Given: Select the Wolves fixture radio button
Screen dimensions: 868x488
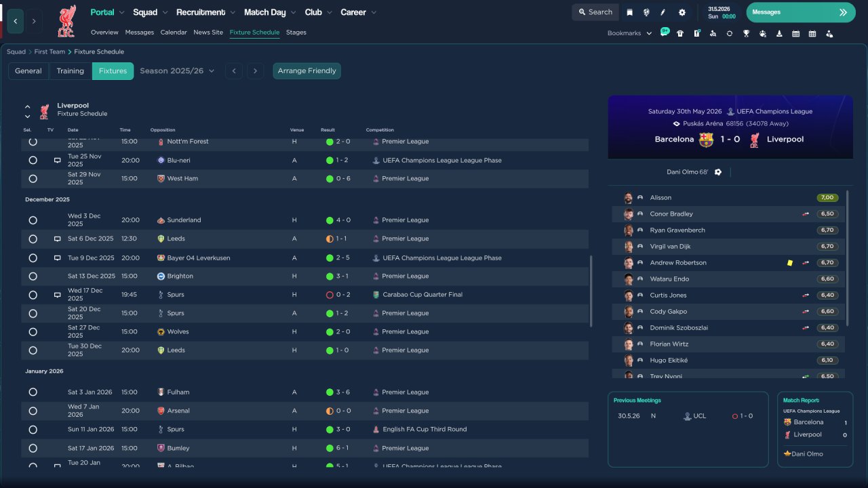Looking at the screenshot, I should pyautogui.click(x=33, y=332).
